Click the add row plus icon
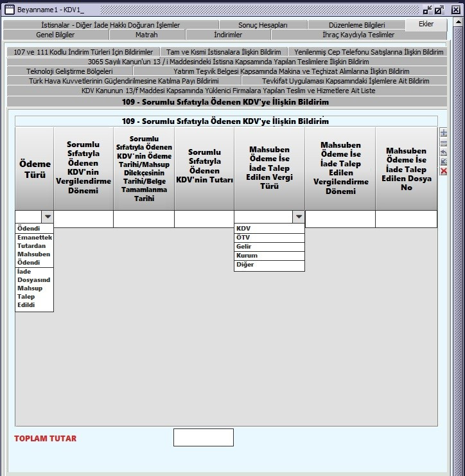This screenshot has width=465, height=476. [x=443, y=133]
